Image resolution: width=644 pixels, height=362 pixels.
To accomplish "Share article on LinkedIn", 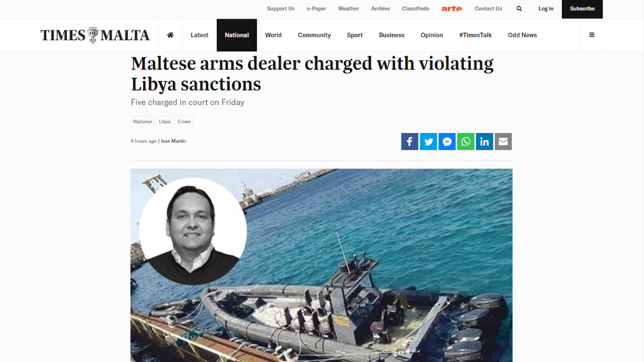I will pos(485,142).
